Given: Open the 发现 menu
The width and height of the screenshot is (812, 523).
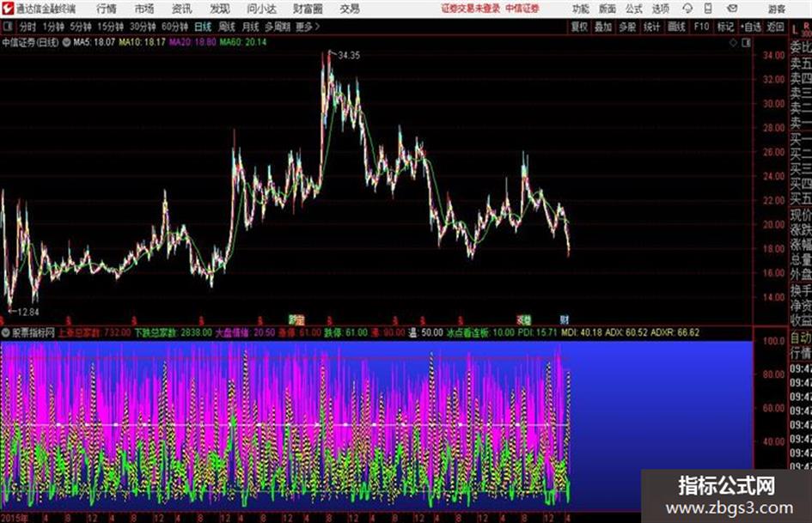Looking at the screenshot, I should pyautogui.click(x=220, y=9).
